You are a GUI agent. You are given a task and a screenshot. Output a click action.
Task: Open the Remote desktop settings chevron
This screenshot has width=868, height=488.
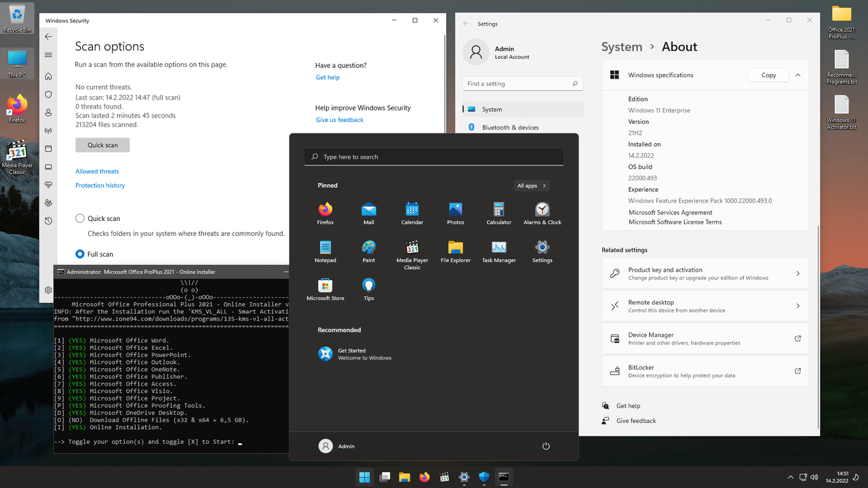pos(797,306)
